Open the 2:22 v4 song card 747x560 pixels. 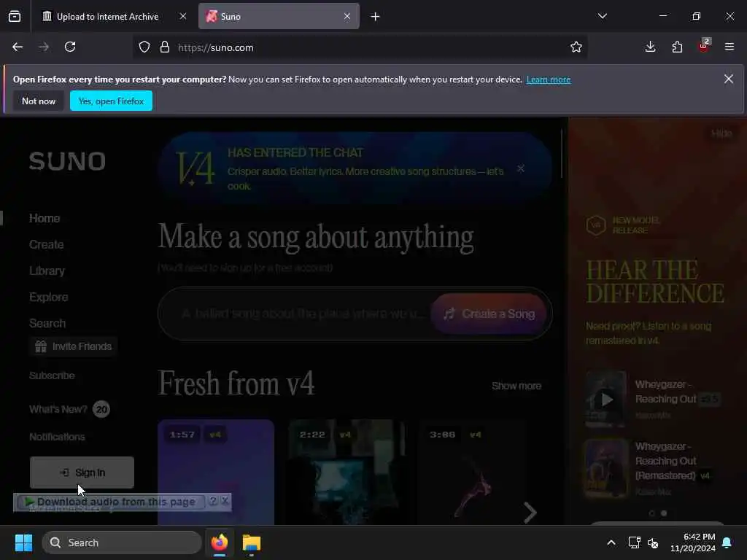pos(347,472)
